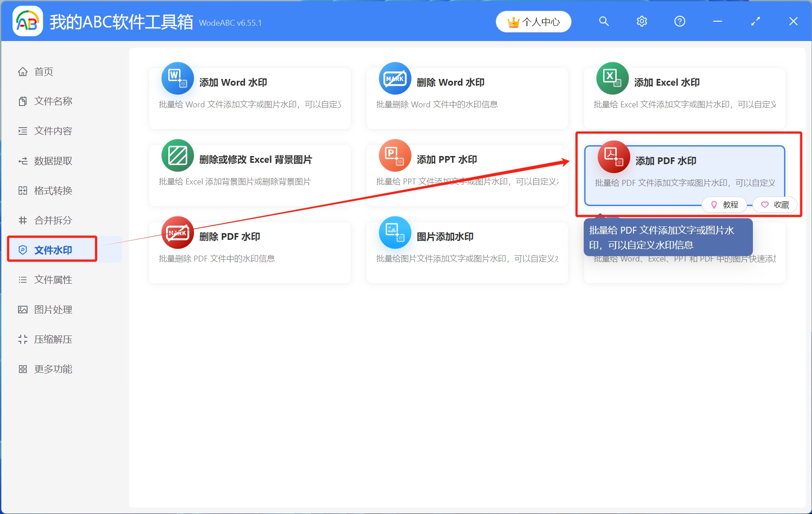Click the 教程 tutorial button

tap(724, 205)
